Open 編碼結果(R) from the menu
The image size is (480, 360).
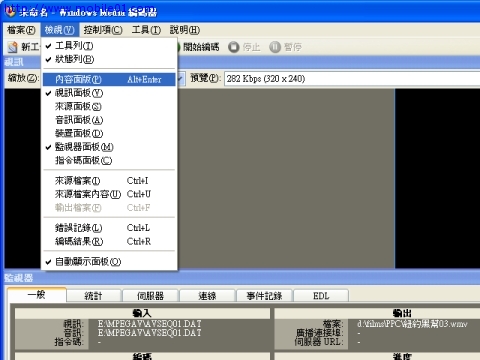pos(109,241)
